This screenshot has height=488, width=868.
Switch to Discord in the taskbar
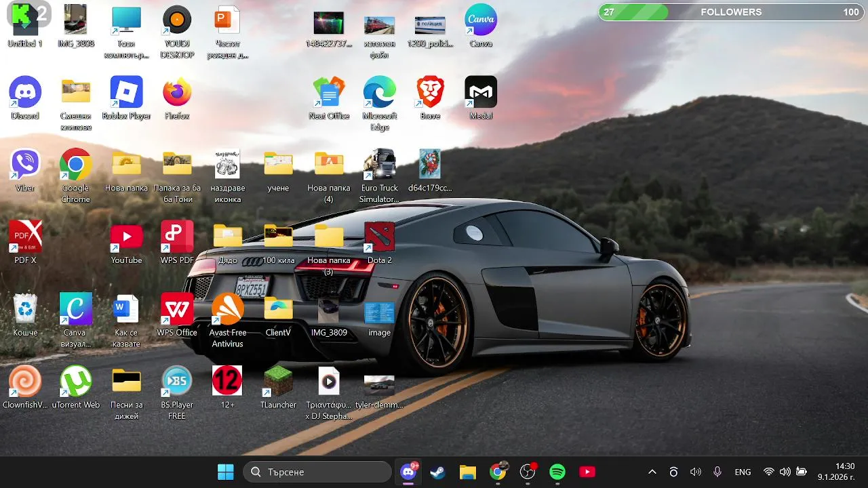coord(409,472)
